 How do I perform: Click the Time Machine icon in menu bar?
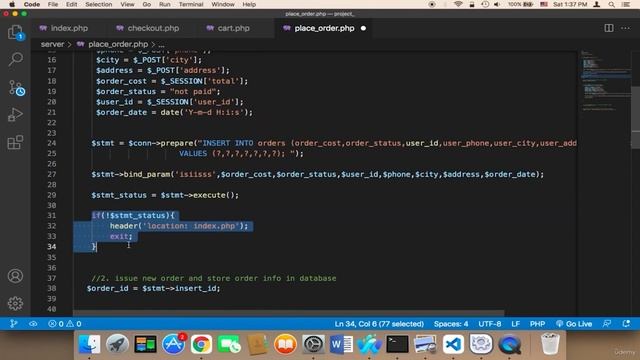pos(485,4)
